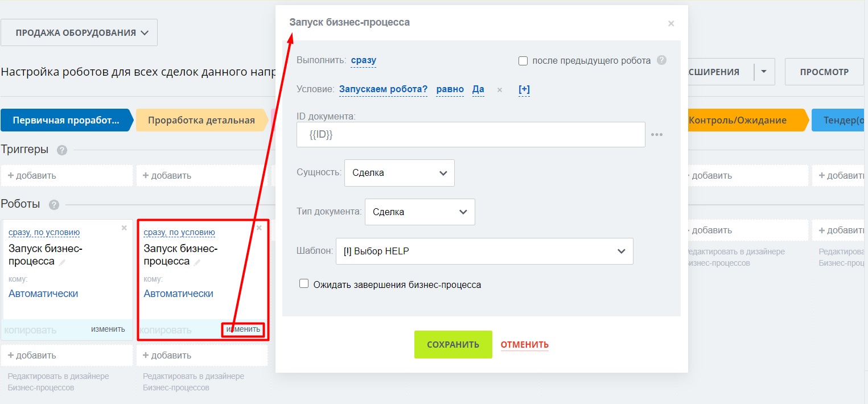Click help icon beside 'после предыдущего робота'
This screenshot has width=868, height=404.
661,60
